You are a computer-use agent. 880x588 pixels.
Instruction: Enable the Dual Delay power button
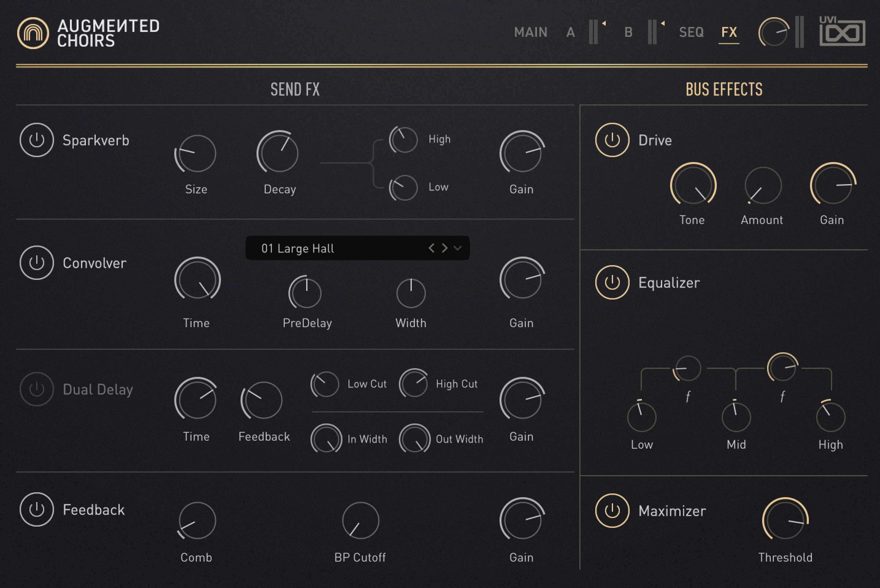pyautogui.click(x=37, y=389)
